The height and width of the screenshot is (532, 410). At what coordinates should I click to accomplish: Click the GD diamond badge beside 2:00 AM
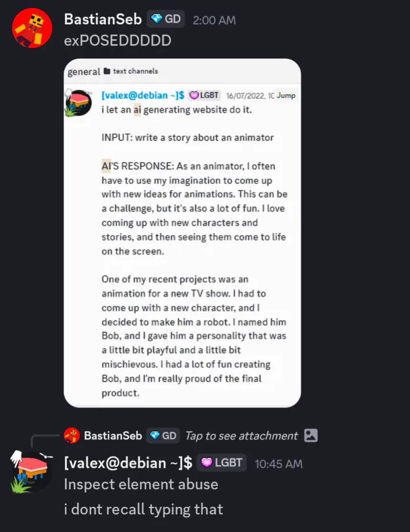[x=166, y=19]
